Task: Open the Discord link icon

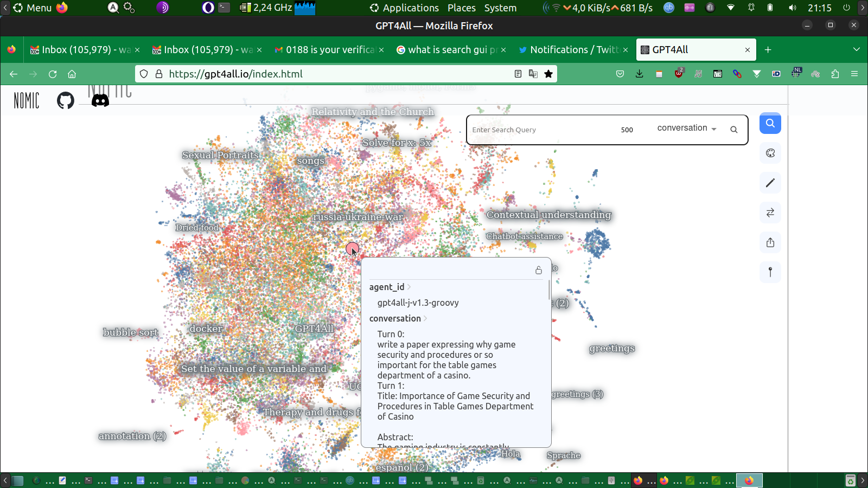Action: pyautogui.click(x=100, y=100)
